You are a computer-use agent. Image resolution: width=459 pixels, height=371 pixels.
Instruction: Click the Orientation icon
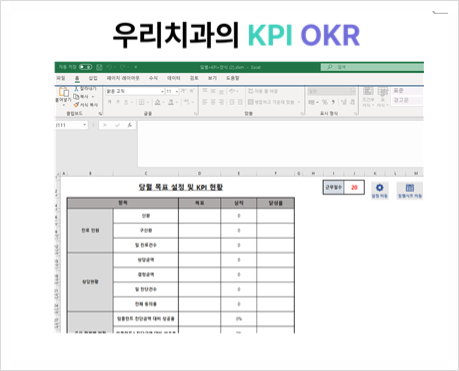[232, 91]
